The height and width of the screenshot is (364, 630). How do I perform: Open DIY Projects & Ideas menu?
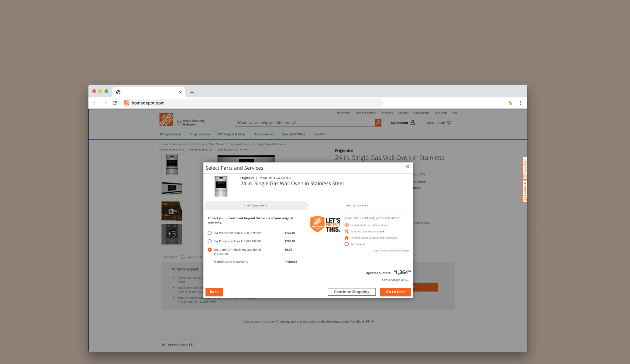pyautogui.click(x=232, y=134)
